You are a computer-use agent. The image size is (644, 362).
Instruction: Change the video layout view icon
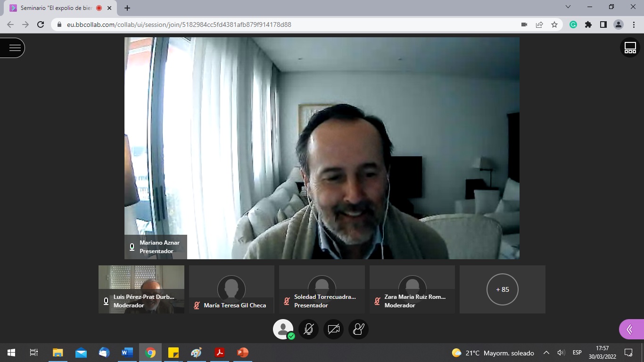tap(630, 48)
